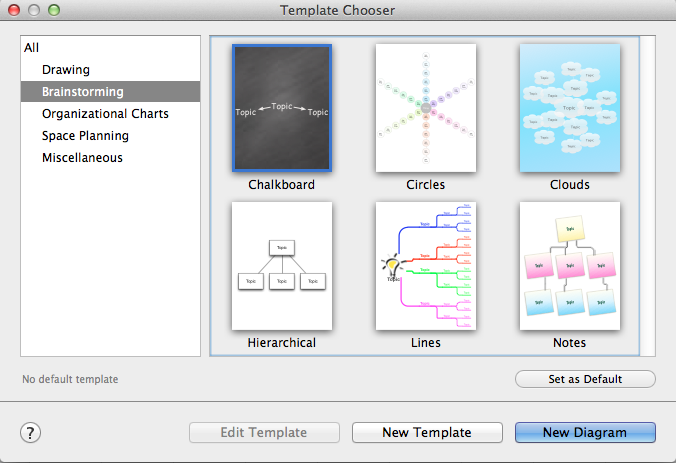Select the Hierarchical template thumbnail

[x=282, y=266]
